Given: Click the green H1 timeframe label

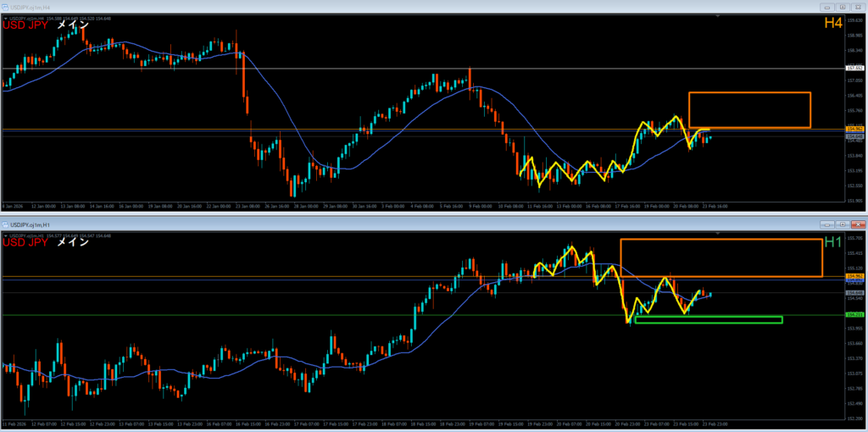Looking at the screenshot, I should pos(832,242).
